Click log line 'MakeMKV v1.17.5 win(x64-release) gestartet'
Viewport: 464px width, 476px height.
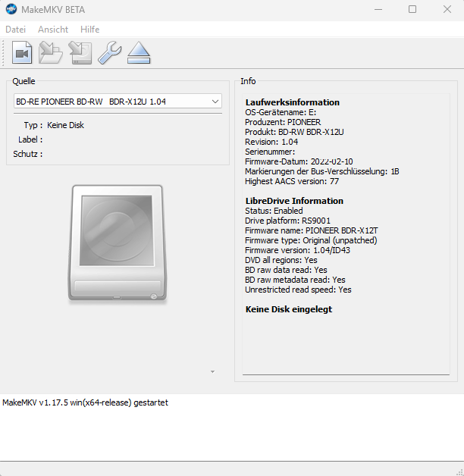pos(85,402)
